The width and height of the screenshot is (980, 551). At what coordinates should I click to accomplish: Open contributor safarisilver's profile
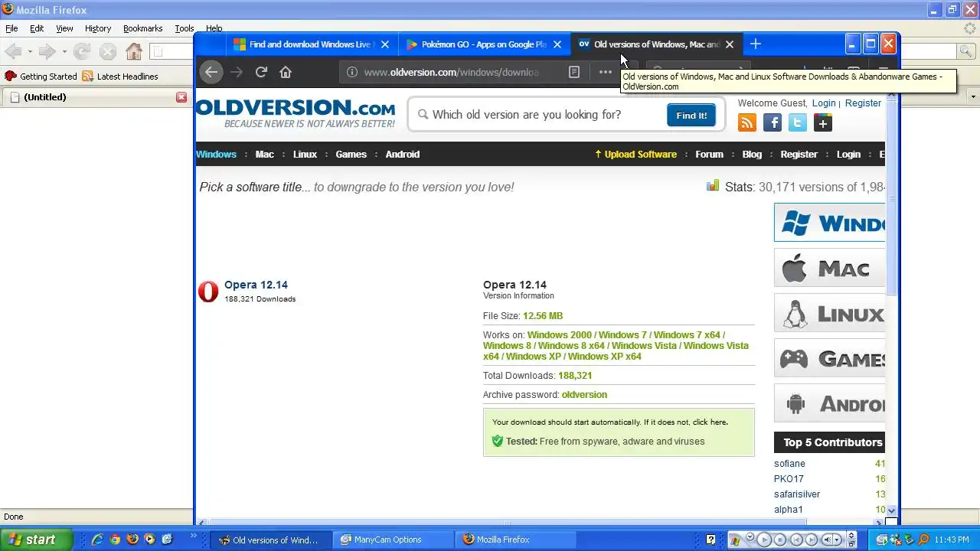point(797,494)
